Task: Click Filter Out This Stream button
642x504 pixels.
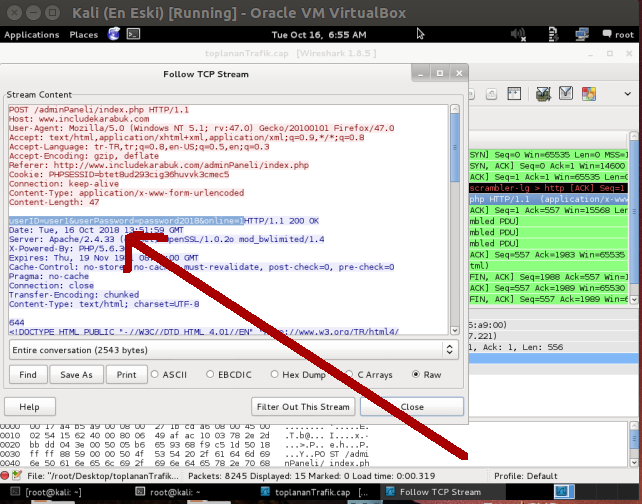Action: [303, 407]
